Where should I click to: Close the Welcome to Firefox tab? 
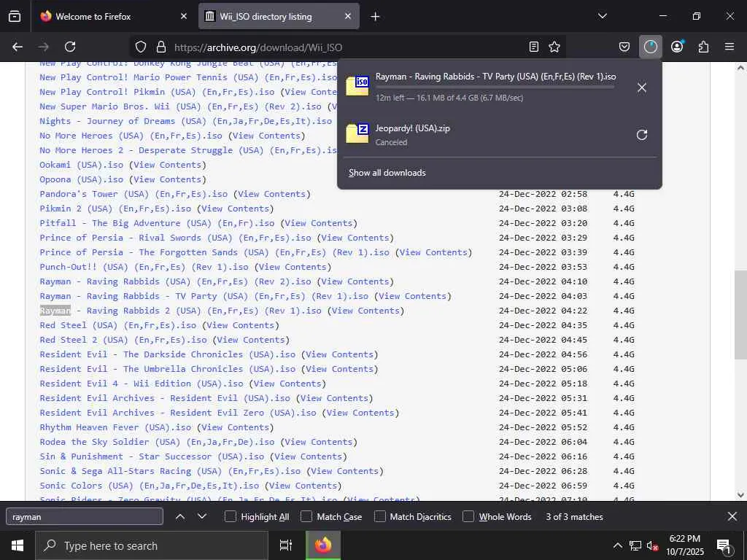tap(184, 16)
